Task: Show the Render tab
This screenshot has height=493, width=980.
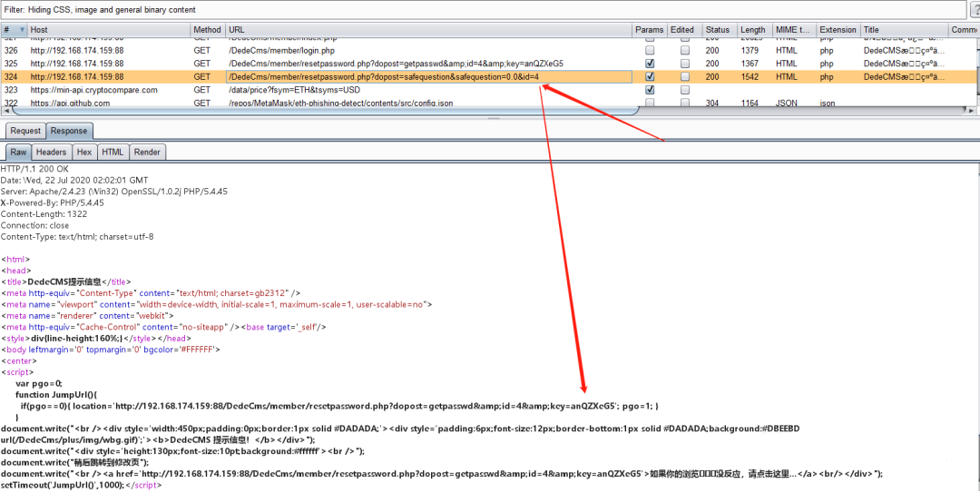Action: [x=147, y=153]
